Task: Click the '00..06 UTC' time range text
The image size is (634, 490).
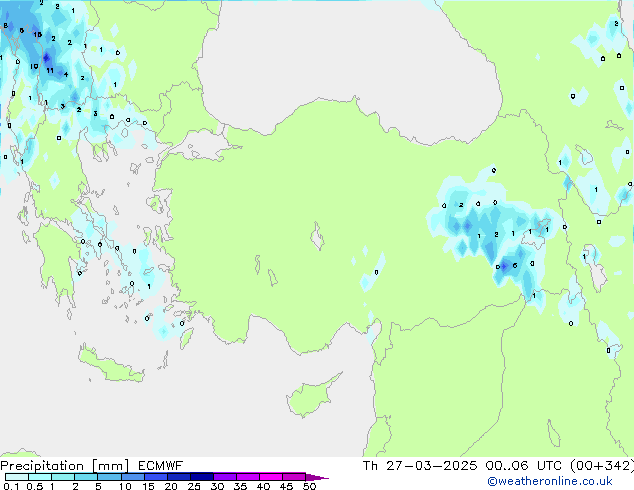Action: tap(524, 466)
